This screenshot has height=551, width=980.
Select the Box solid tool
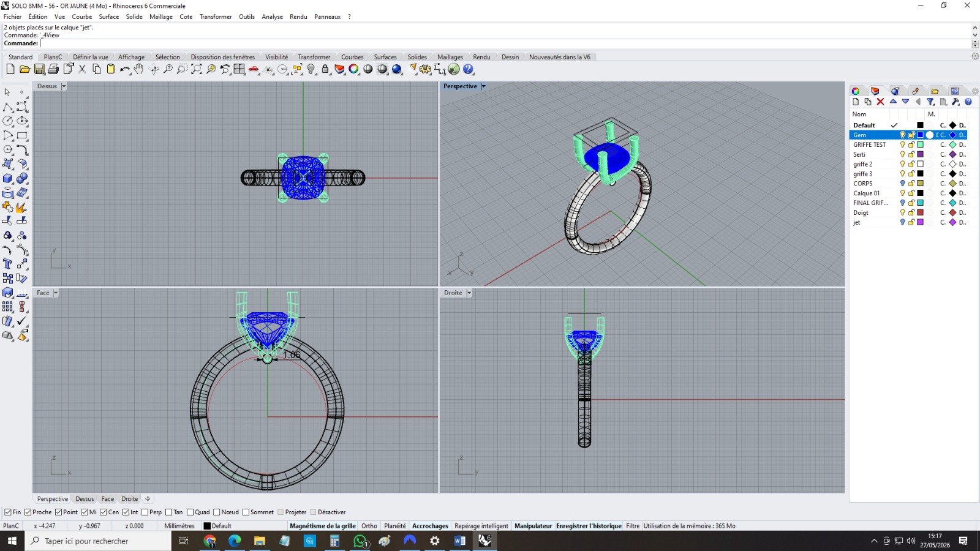coord(8,178)
